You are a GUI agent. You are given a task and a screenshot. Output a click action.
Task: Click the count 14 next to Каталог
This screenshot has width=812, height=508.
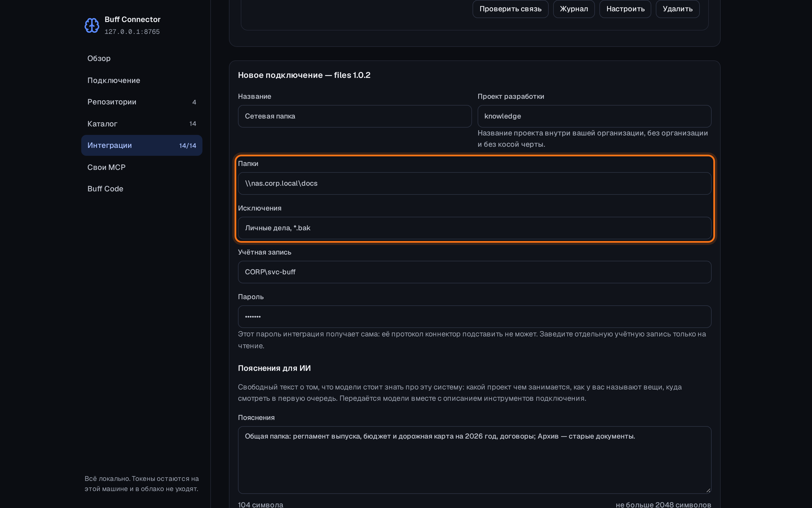(x=193, y=124)
